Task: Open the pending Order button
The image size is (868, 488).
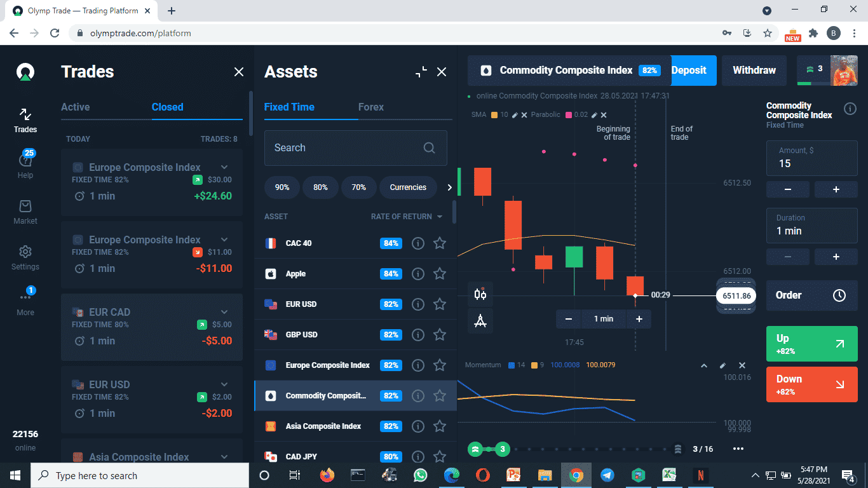Action: (812, 295)
